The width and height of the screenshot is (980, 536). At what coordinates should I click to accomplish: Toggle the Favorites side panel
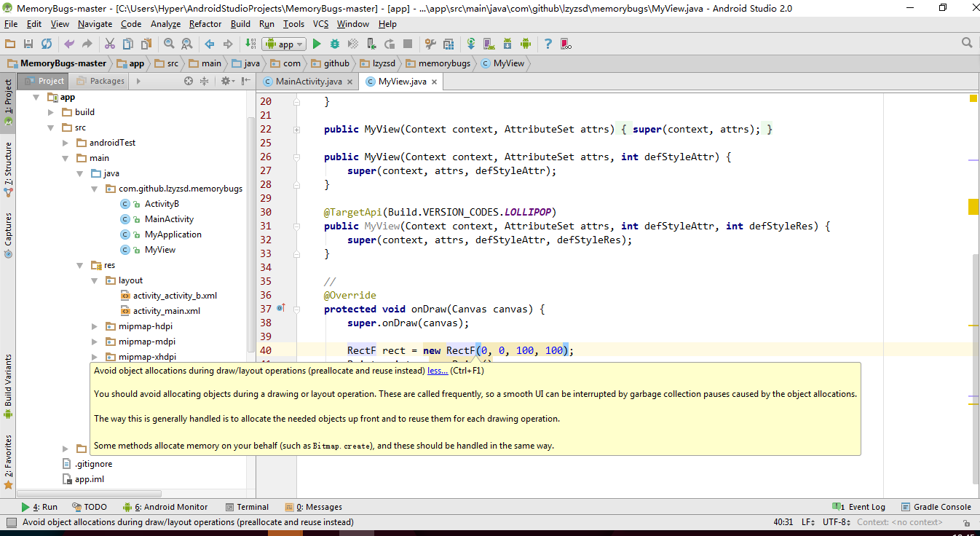(x=8, y=461)
